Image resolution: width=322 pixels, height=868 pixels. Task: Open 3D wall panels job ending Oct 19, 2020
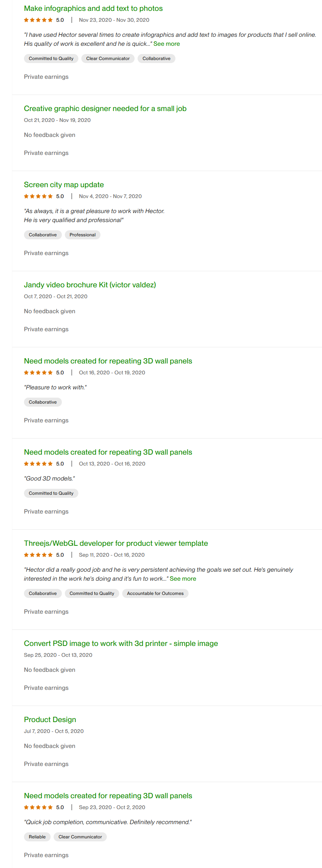click(x=108, y=361)
